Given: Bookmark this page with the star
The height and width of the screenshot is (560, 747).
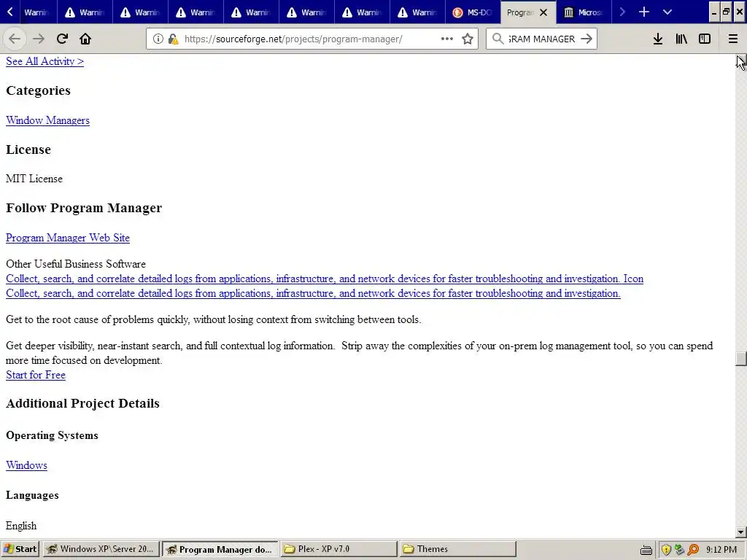Looking at the screenshot, I should (468, 39).
